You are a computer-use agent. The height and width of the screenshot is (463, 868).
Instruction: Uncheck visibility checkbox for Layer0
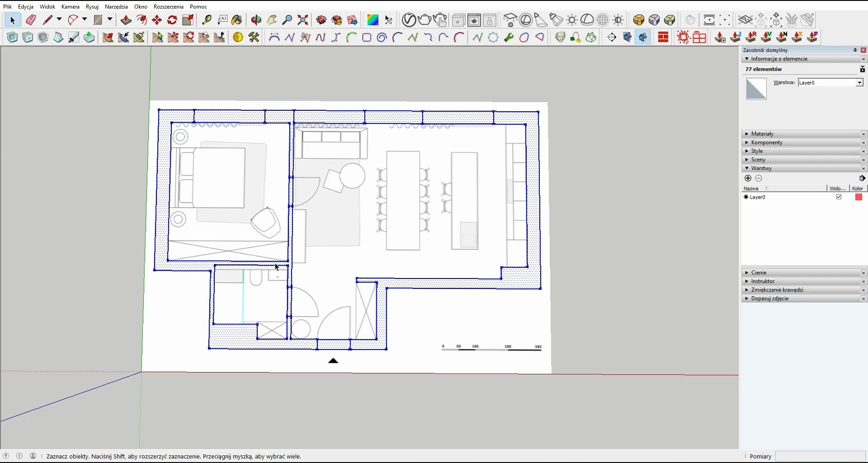[839, 197]
